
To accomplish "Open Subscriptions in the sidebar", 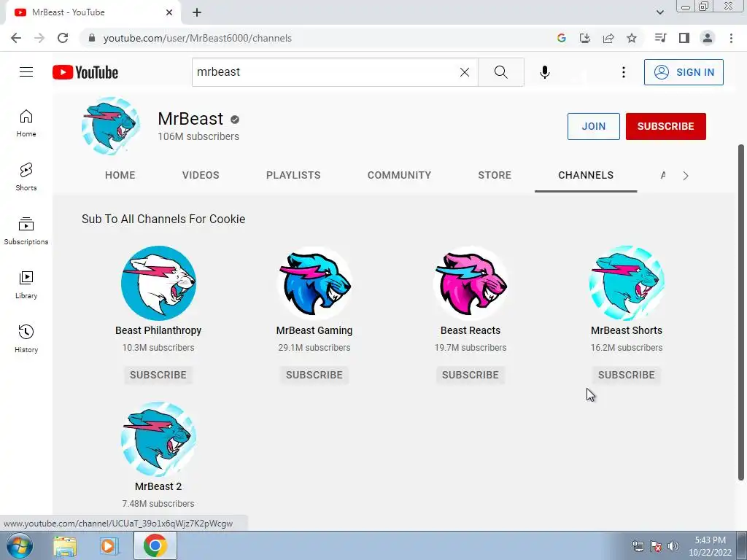I will click(x=26, y=231).
